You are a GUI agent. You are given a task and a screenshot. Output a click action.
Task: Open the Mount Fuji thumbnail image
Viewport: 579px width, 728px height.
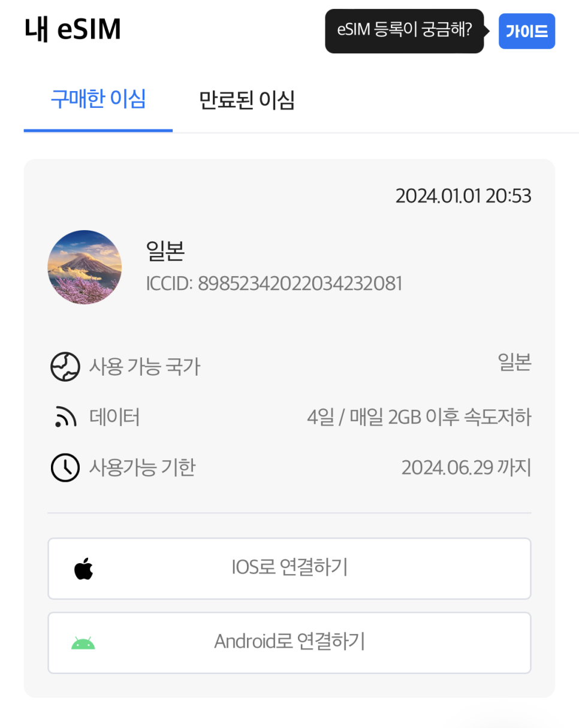[x=85, y=267]
